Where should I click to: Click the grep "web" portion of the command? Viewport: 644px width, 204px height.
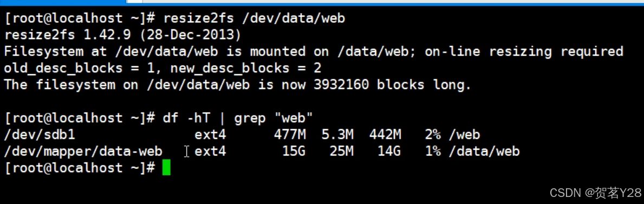click(x=274, y=118)
